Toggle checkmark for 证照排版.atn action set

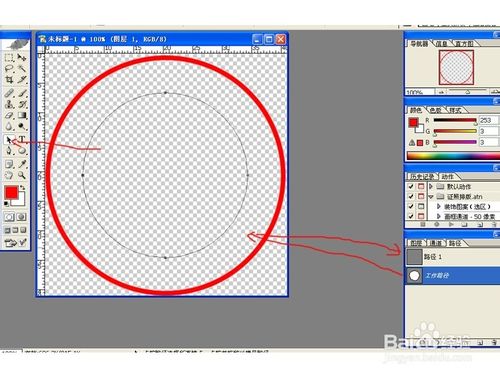pos(411,196)
